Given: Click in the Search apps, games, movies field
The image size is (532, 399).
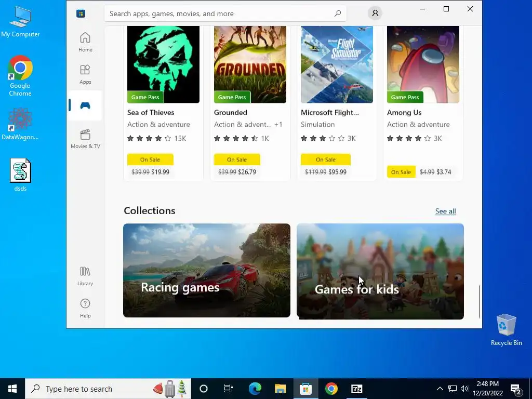Looking at the screenshot, I should pyautogui.click(x=225, y=14).
